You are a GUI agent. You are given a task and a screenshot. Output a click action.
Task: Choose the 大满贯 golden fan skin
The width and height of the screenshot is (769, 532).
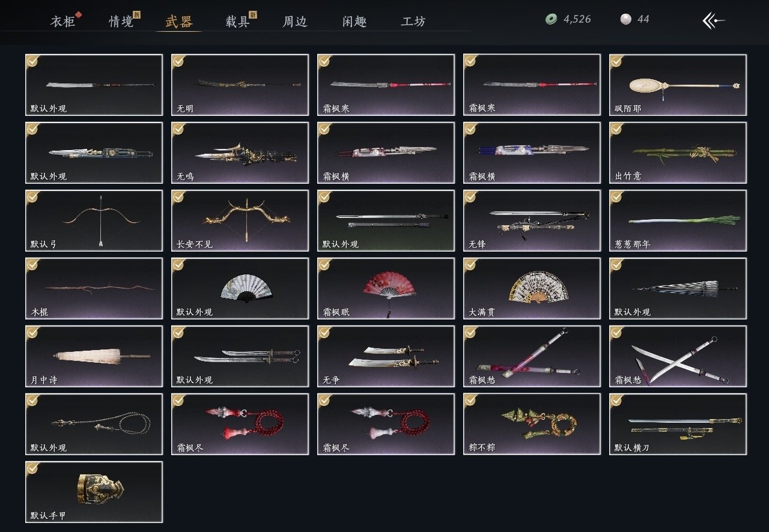coord(532,288)
